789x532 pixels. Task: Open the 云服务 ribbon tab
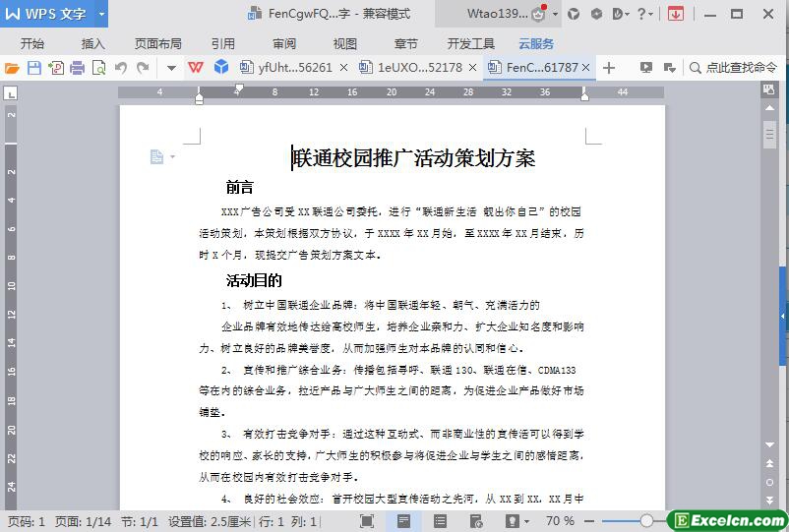click(x=536, y=43)
